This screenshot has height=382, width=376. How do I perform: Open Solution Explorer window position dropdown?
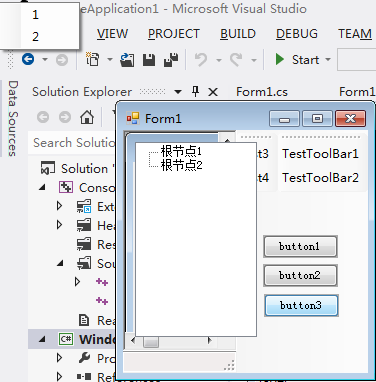[x=178, y=92]
